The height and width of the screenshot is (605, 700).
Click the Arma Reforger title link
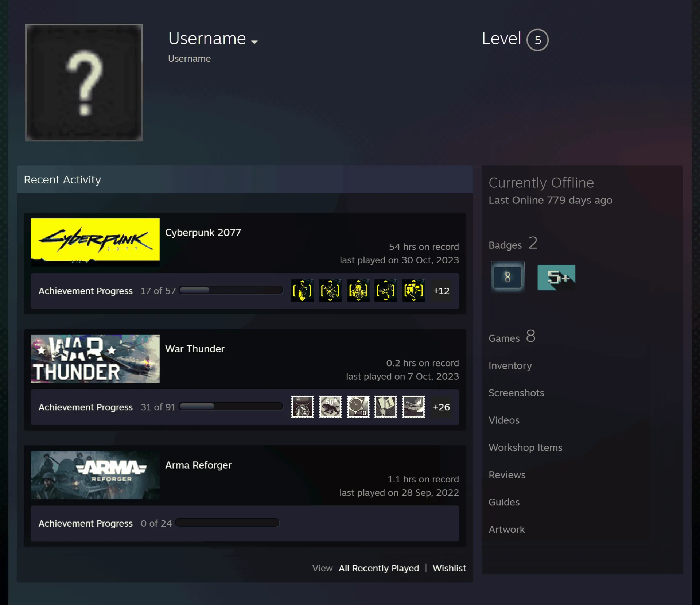click(198, 465)
